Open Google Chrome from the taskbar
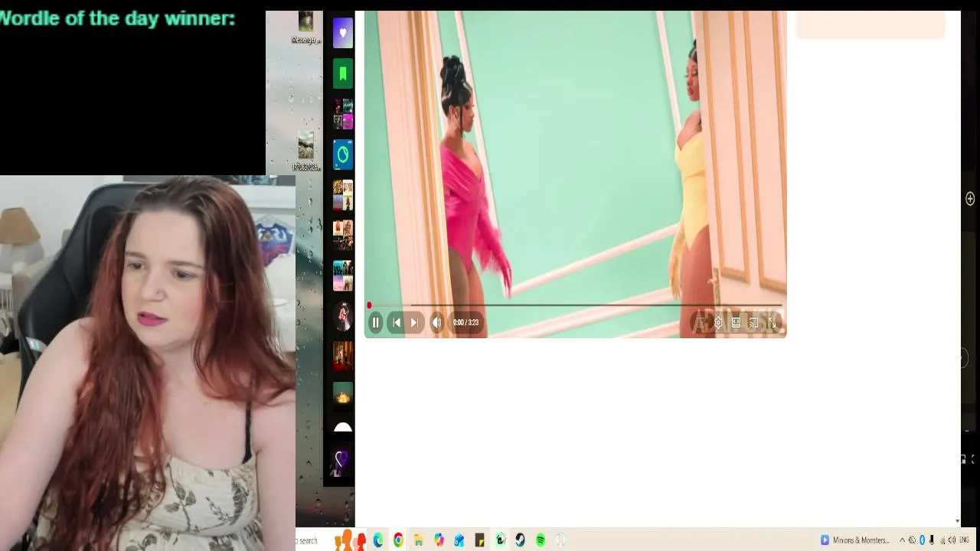The height and width of the screenshot is (551, 980). pos(398,541)
